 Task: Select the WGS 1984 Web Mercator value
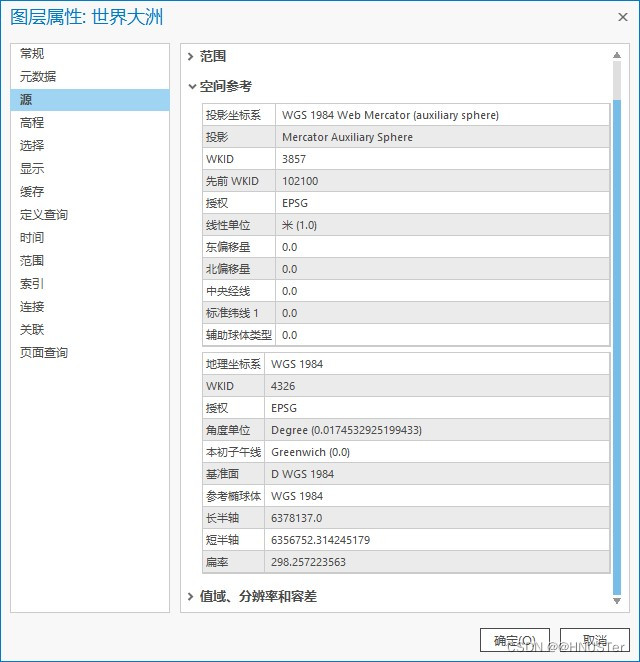click(390, 115)
